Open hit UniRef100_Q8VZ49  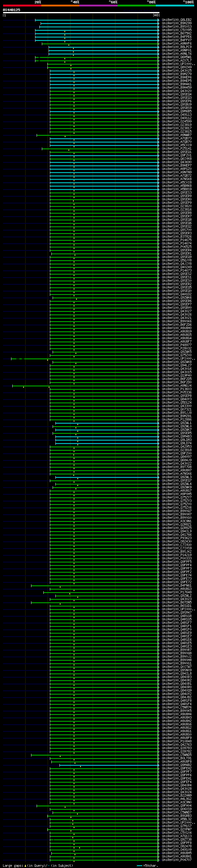pyautogui.click(x=177, y=67)
